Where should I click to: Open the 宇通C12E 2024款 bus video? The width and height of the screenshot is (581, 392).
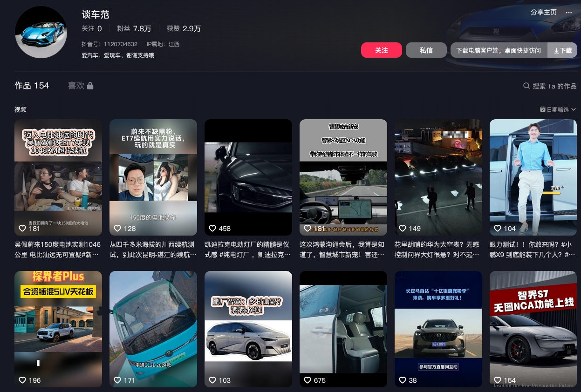click(x=153, y=329)
